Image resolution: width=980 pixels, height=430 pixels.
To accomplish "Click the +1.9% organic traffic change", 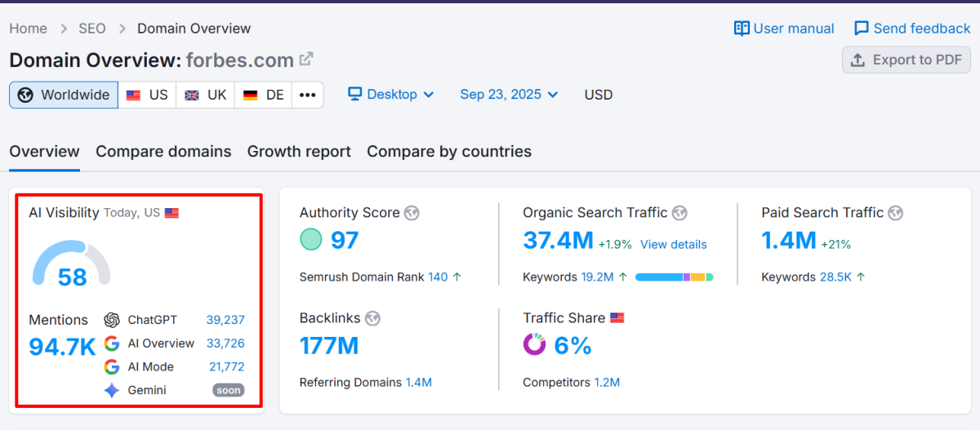I will [615, 245].
